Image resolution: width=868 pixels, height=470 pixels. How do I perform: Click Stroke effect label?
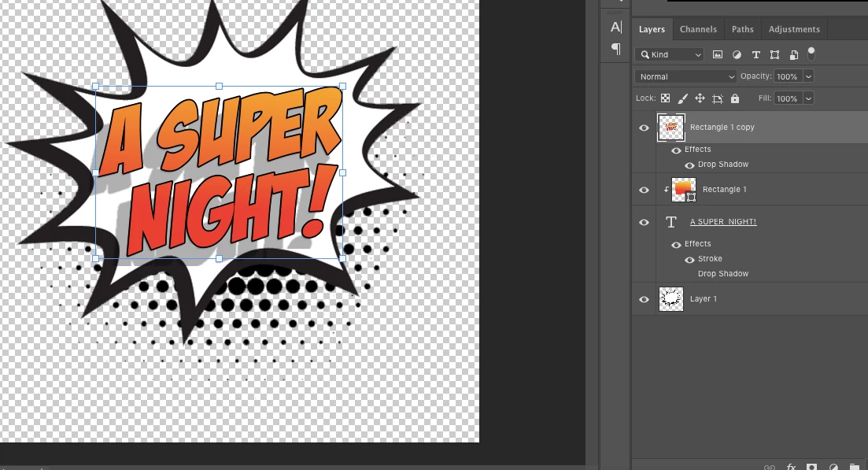pos(710,258)
